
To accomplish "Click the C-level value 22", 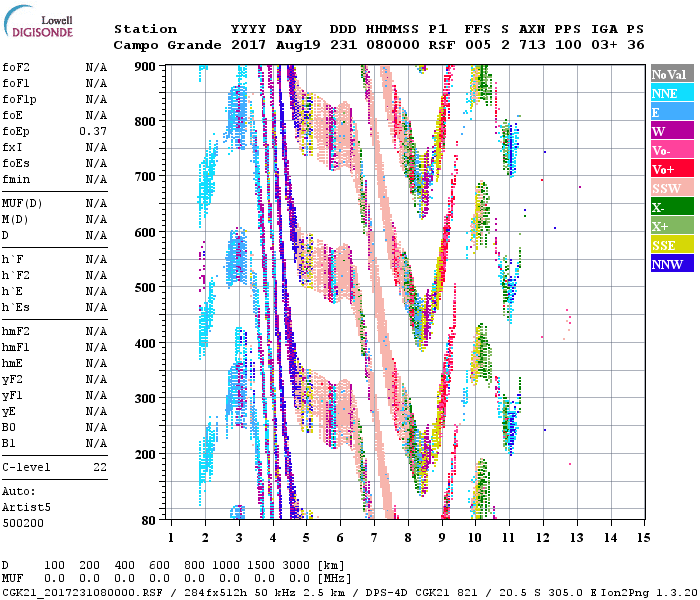I will [x=100, y=467].
